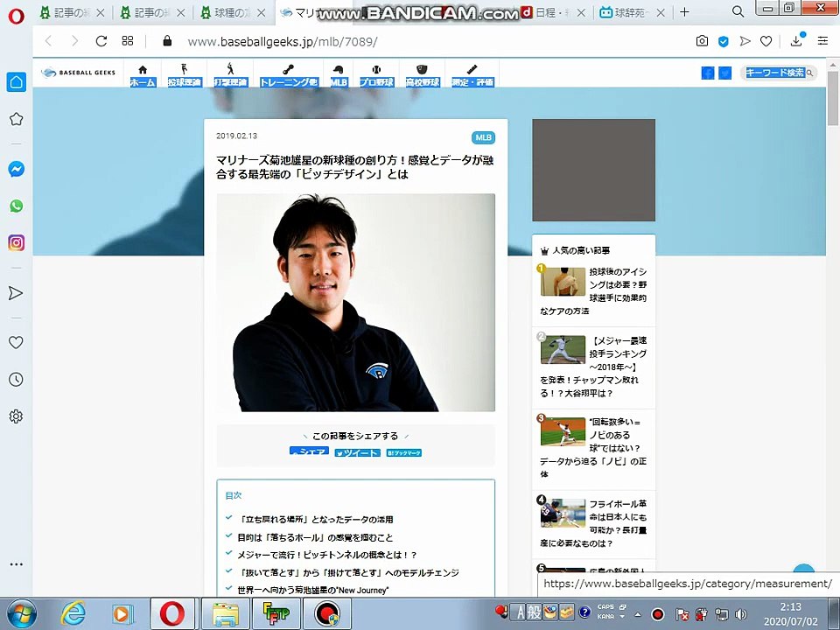Open Bookmarks star in Opera sidebar
Viewport: 840px width, 630px height.
tap(16, 119)
